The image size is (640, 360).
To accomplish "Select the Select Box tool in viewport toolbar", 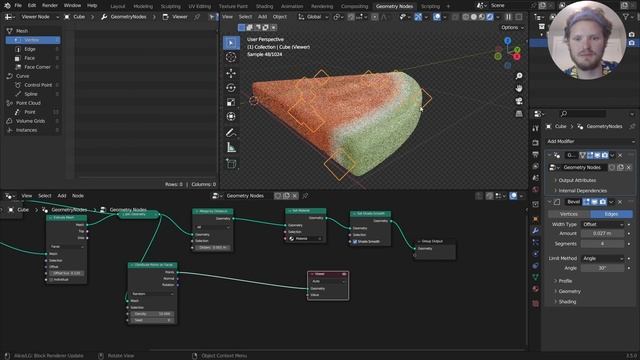I will point(231,43).
